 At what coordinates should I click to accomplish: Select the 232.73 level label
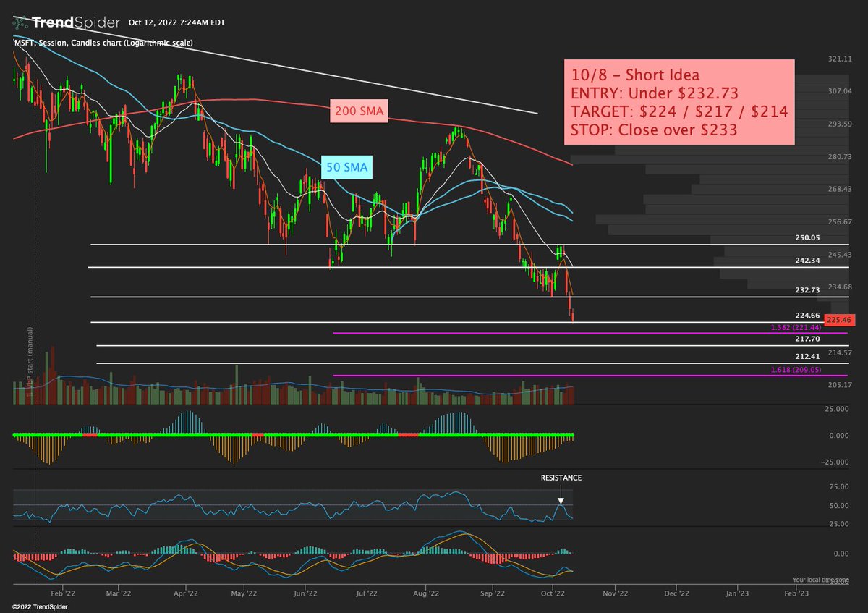807,289
